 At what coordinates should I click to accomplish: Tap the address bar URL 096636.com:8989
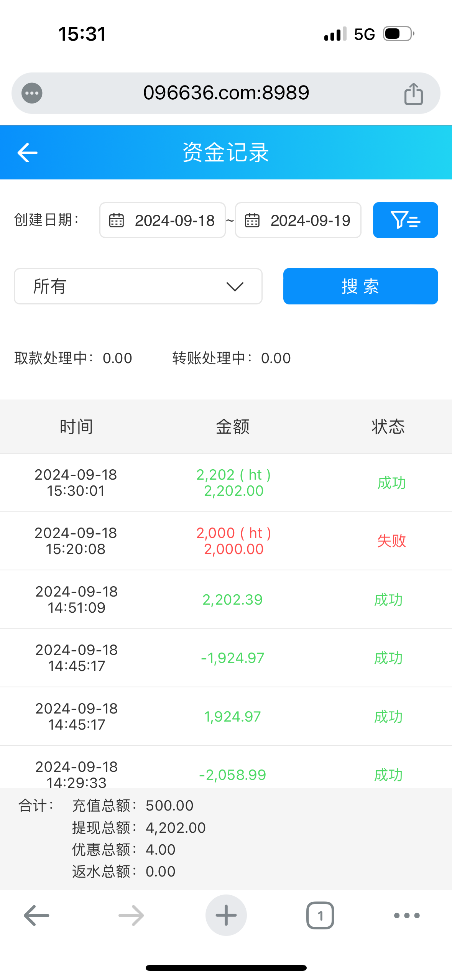tap(226, 93)
